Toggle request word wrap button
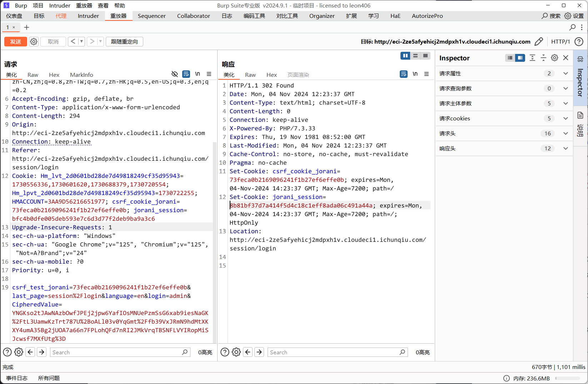This screenshot has width=588, height=384. point(186,74)
